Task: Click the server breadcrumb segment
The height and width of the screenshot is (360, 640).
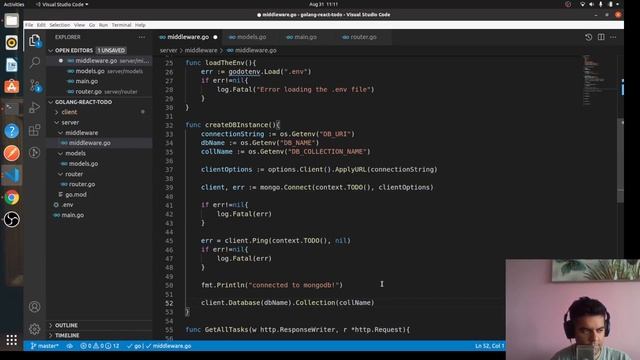Action: (168, 51)
